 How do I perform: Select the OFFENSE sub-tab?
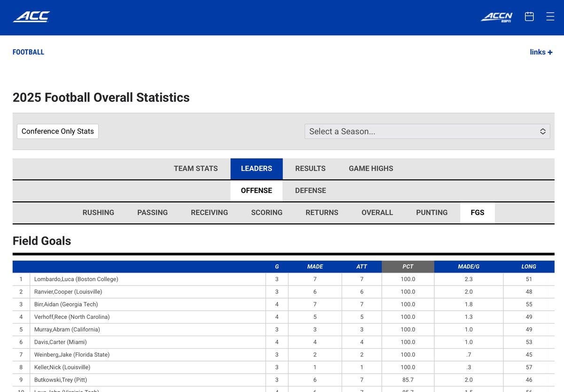point(257,191)
